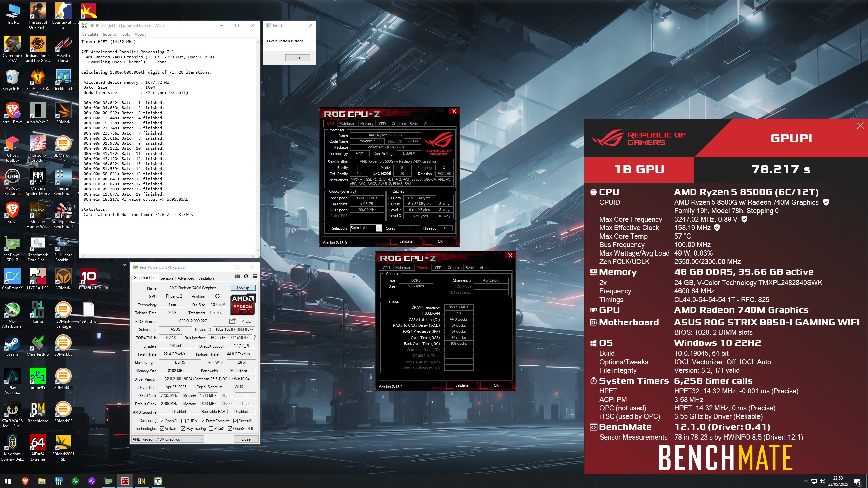Click the GPUPI horizontal scrollbar

tap(168, 256)
